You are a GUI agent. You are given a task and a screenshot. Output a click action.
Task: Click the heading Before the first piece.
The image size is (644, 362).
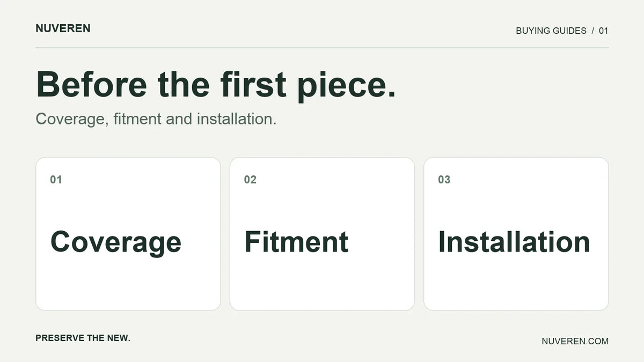click(x=216, y=85)
